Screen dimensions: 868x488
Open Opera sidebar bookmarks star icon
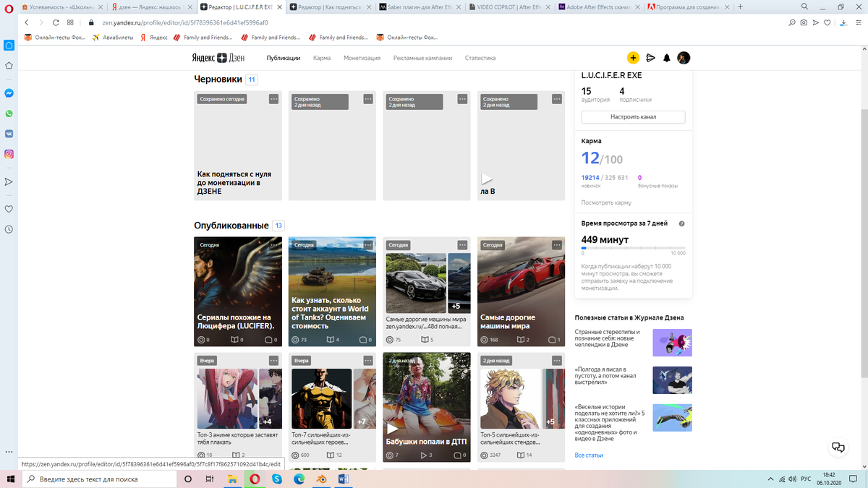coord(9,65)
